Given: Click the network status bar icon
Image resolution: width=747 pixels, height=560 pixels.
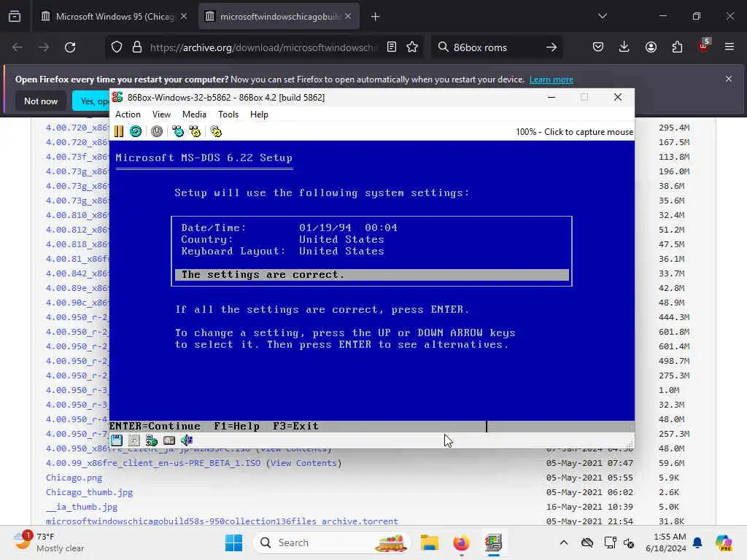Looking at the screenshot, I should 152,440.
